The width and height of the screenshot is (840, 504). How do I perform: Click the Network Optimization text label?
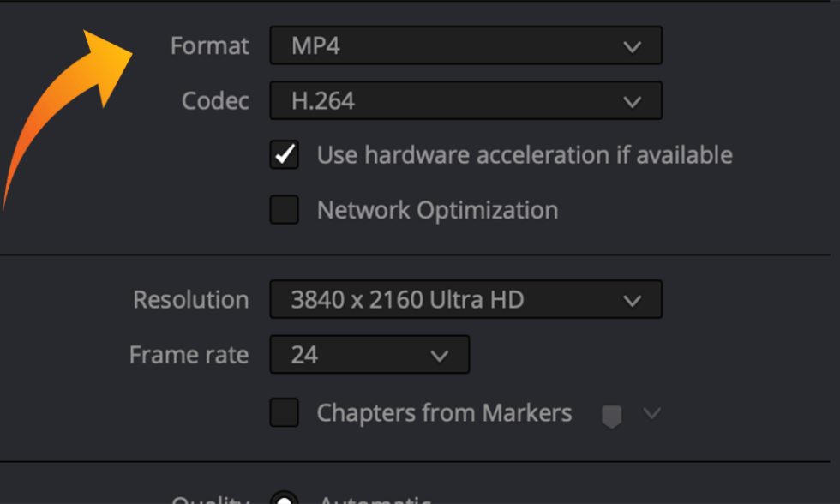coord(437,209)
